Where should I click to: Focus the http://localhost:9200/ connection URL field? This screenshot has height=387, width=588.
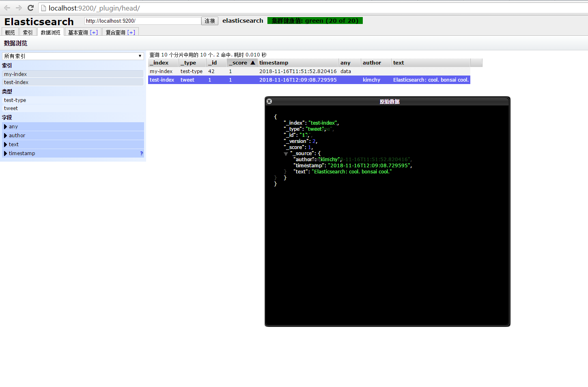(142, 21)
